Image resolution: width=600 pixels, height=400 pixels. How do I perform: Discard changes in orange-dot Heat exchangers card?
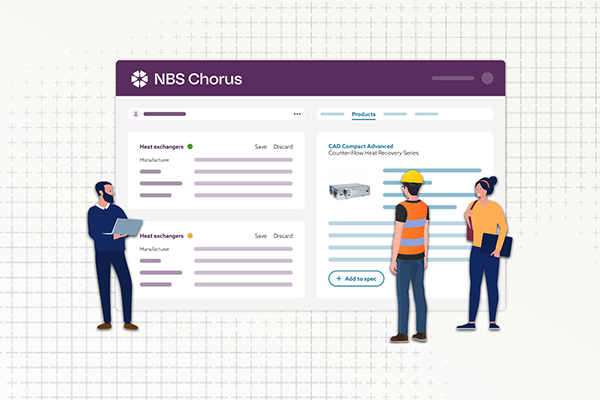click(x=283, y=236)
